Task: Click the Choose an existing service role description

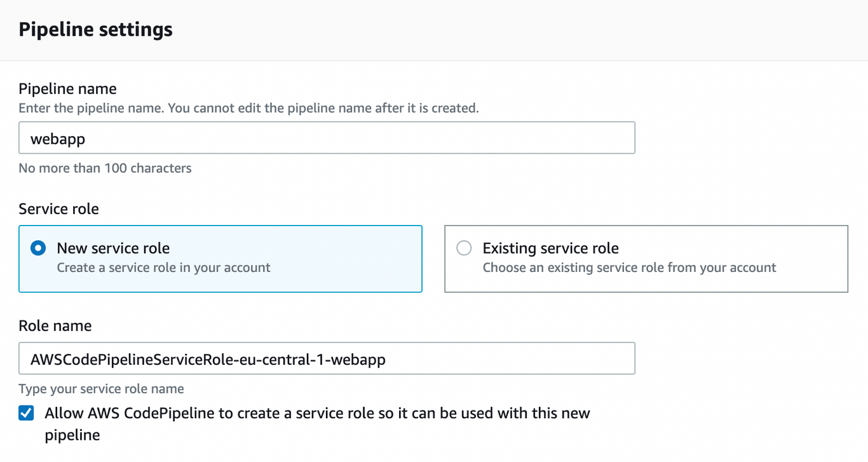Action: 628,268
